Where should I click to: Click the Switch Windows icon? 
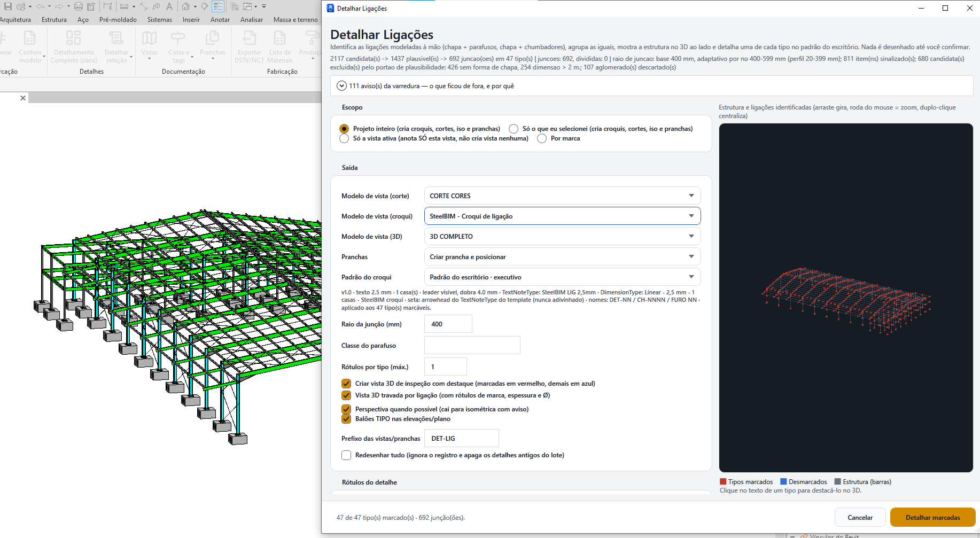click(247, 6)
